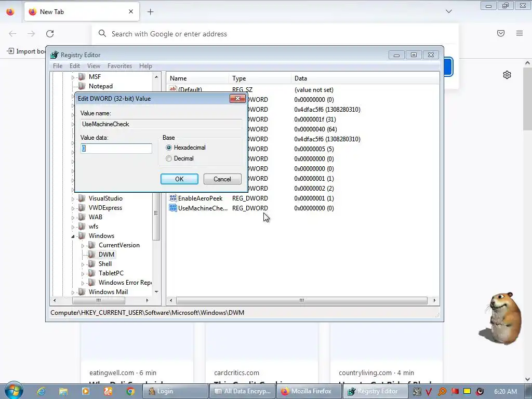Image resolution: width=532 pixels, height=399 pixels.
Task: Expand the wfs registry key
Action: click(x=73, y=227)
